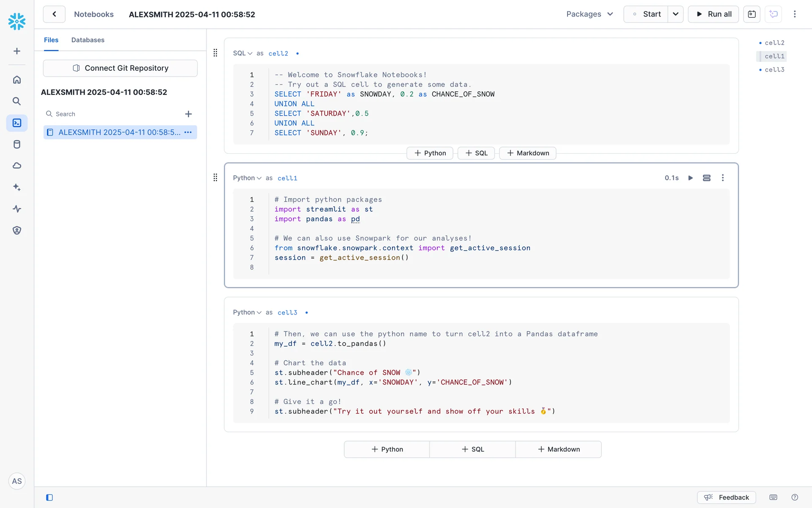Run cell1 with the play icon

(x=691, y=178)
